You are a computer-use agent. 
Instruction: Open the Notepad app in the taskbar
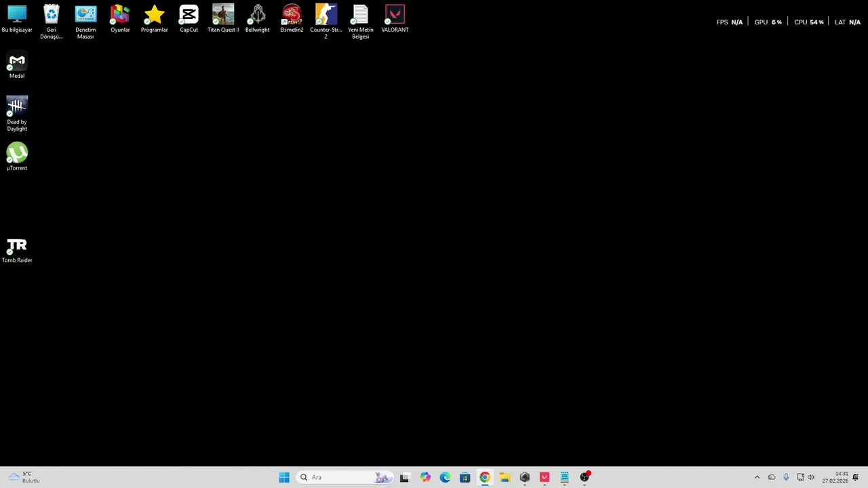click(x=564, y=477)
